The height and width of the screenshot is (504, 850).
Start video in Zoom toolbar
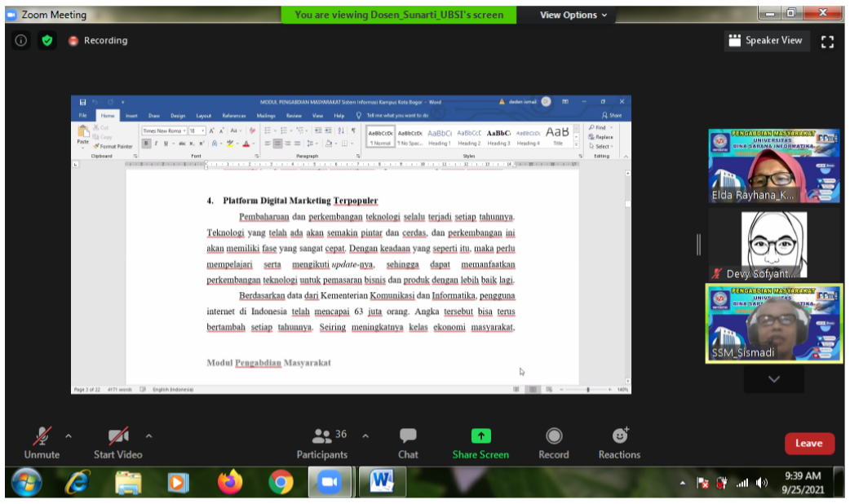click(118, 444)
